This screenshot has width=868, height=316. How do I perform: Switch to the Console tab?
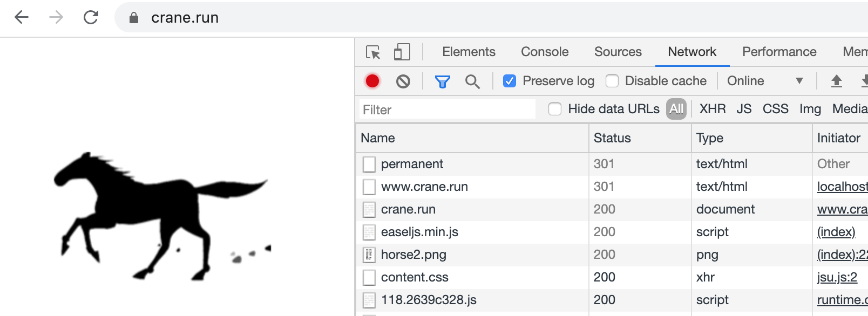545,52
